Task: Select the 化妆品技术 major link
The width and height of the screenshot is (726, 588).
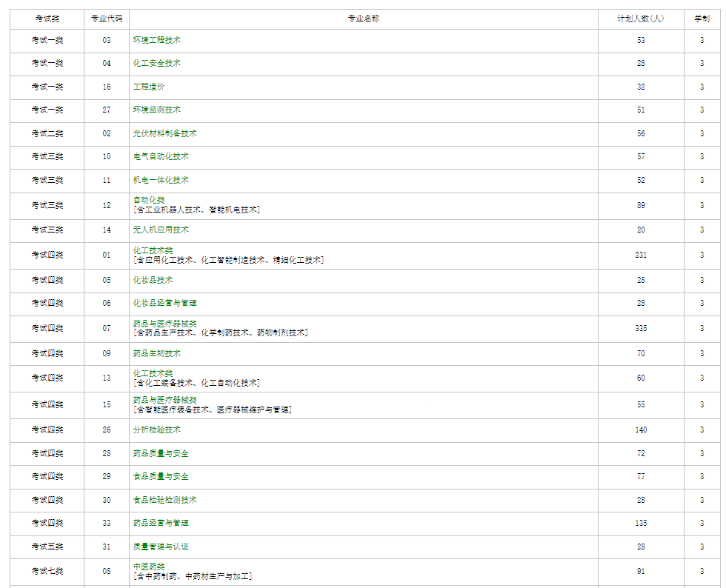Action: point(153,280)
